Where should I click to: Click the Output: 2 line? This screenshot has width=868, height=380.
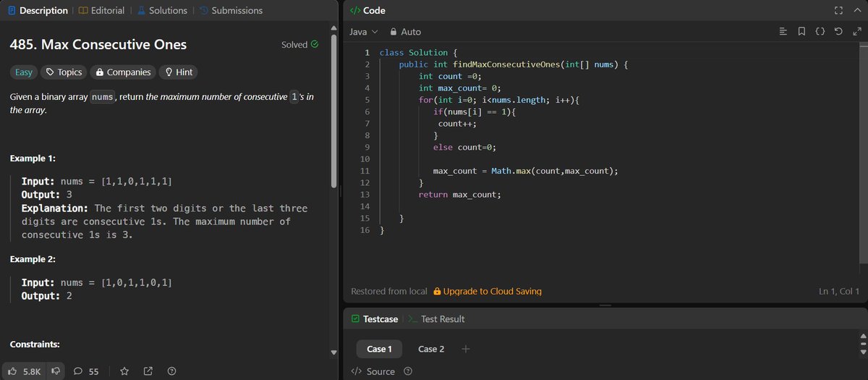point(47,296)
